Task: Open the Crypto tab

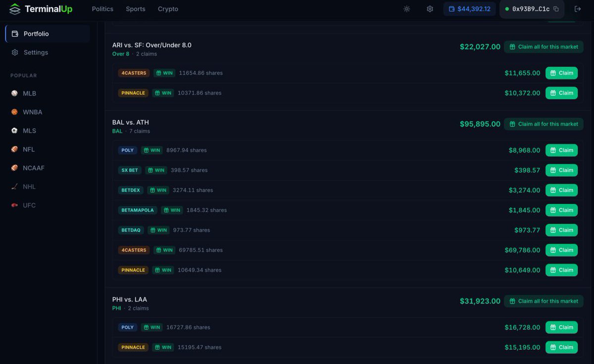Action: [x=168, y=9]
